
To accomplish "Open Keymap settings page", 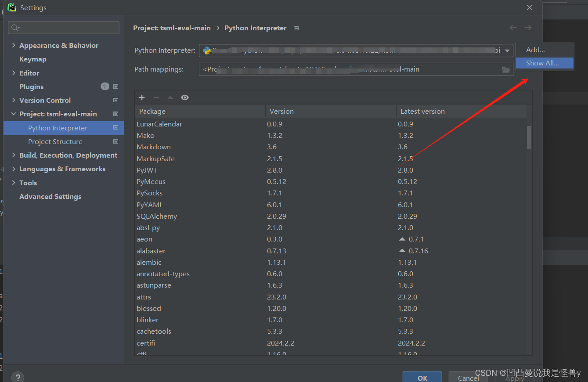I will click(33, 59).
